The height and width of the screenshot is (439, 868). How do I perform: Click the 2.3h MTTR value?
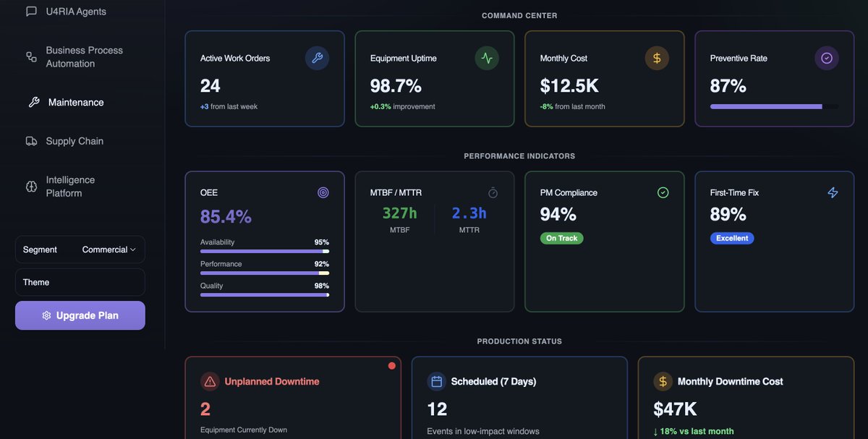point(469,213)
